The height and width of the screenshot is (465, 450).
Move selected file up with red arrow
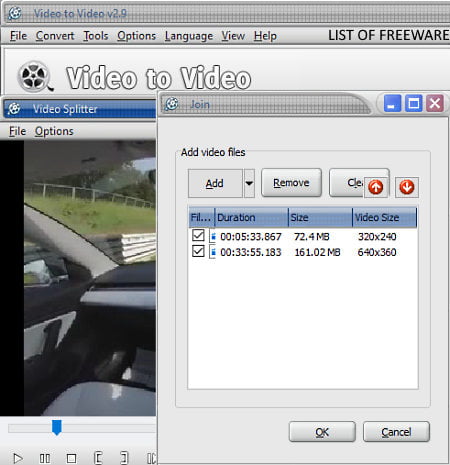click(x=376, y=187)
